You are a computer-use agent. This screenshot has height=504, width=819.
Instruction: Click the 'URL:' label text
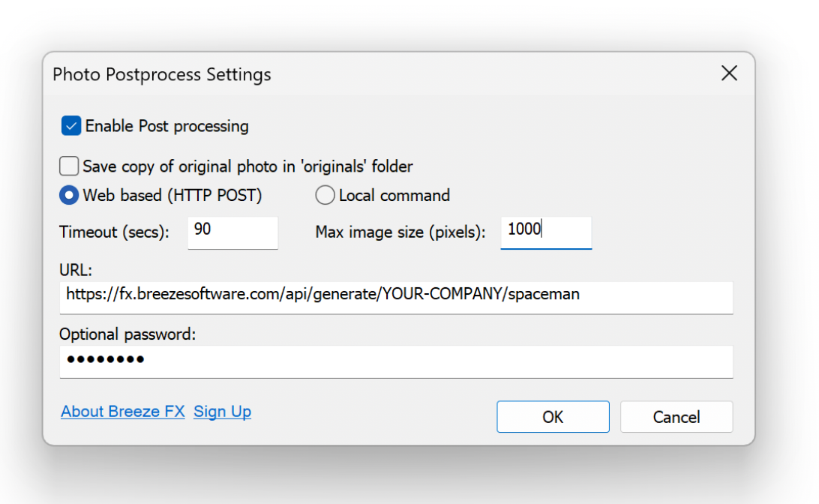coord(76,270)
